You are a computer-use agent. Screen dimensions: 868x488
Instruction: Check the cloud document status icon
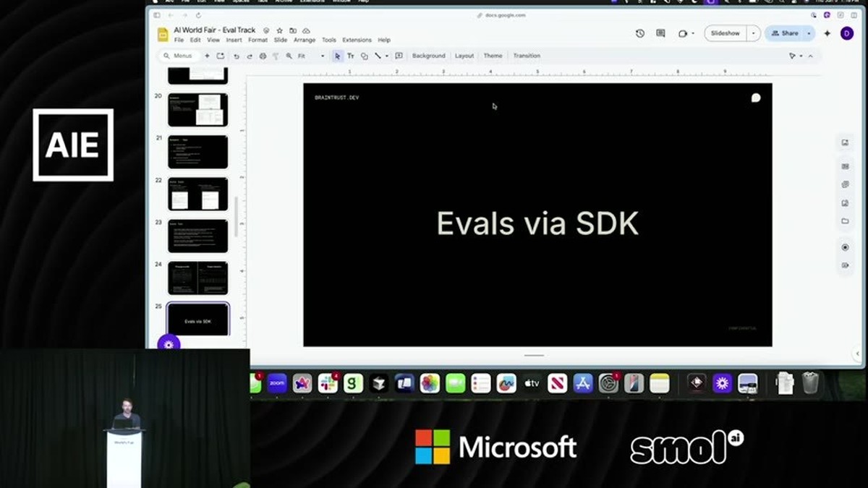tap(306, 30)
